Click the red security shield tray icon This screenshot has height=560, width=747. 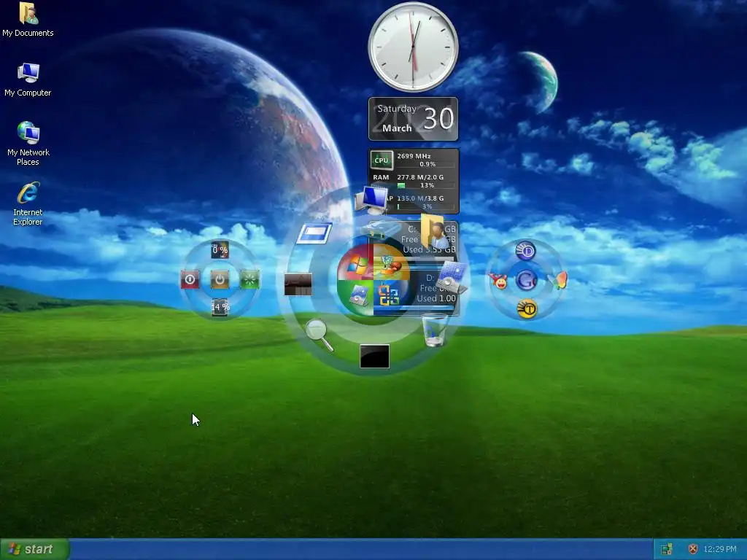tap(693, 549)
